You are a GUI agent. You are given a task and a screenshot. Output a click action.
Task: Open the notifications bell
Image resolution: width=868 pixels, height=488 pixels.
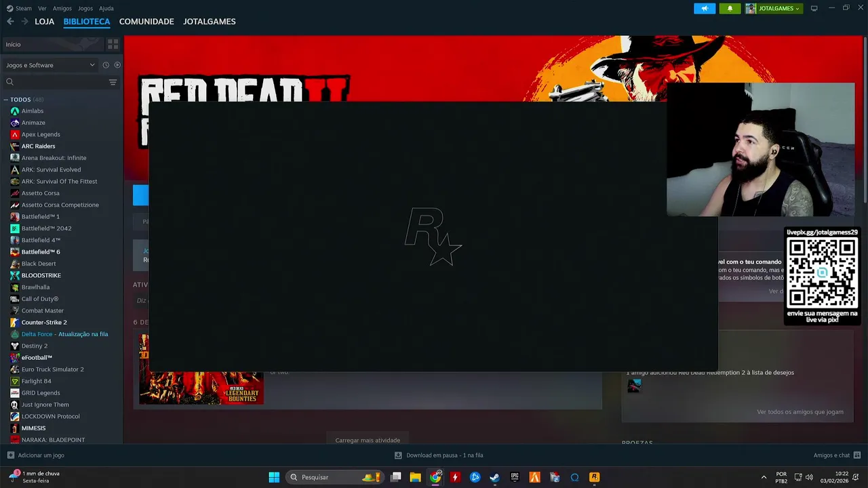point(730,8)
